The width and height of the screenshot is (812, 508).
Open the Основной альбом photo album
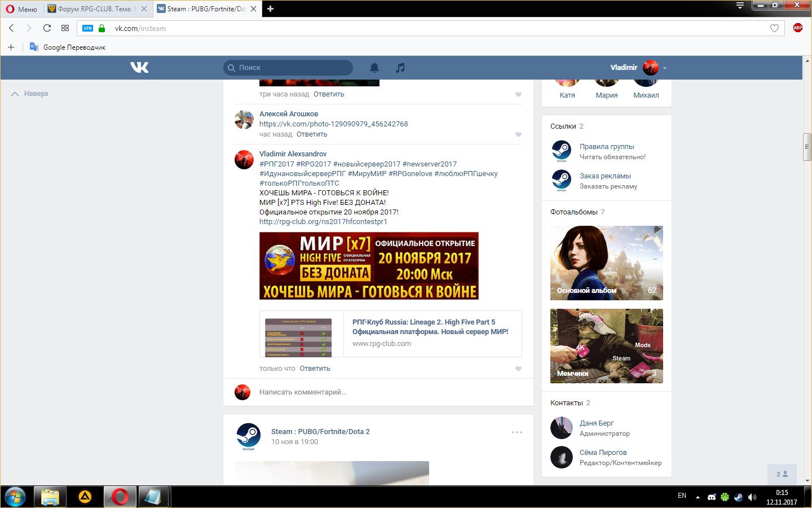click(606, 263)
